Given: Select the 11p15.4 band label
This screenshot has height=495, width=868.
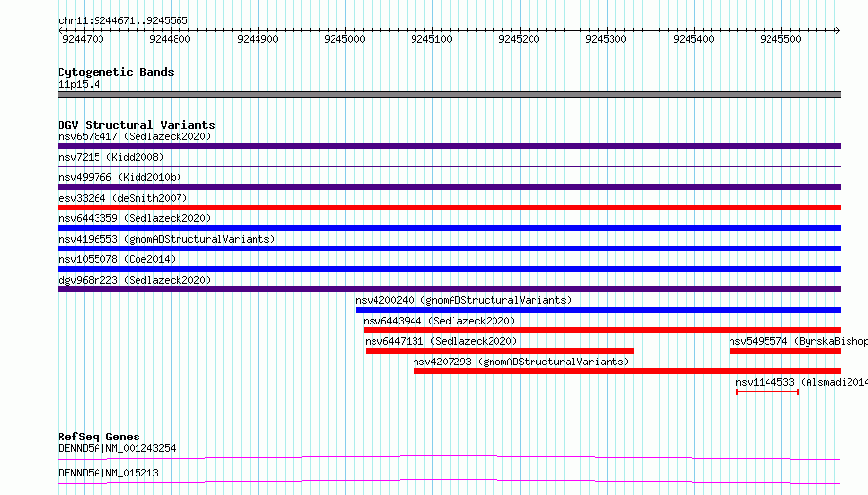Looking at the screenshot, I should 79,85.
